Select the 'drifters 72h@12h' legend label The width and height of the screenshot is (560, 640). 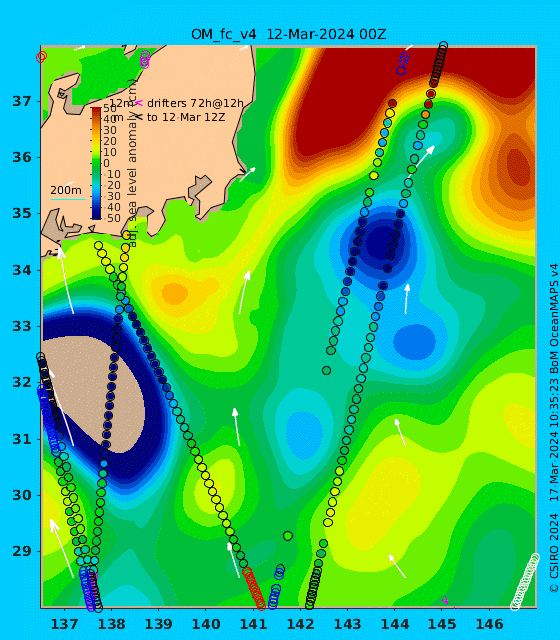195,103
